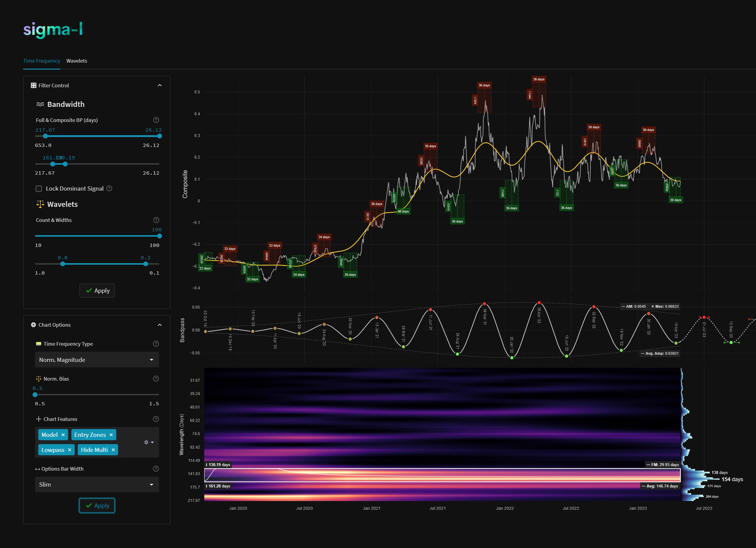Screen dimensions: 756x548
Task: Open help for Norm. Bias
Action: 156,379
